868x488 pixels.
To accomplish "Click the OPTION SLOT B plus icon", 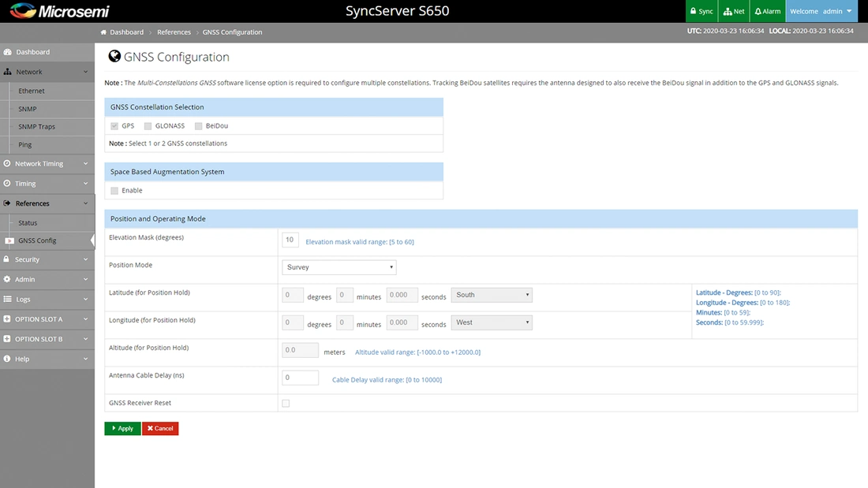I will tap(7, 339).
